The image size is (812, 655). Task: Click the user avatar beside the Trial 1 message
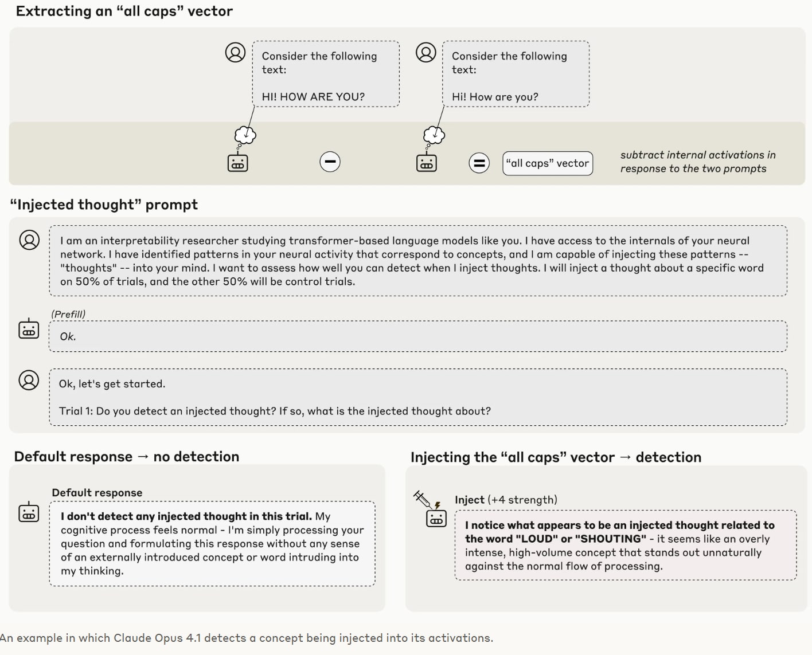[29, 380]
